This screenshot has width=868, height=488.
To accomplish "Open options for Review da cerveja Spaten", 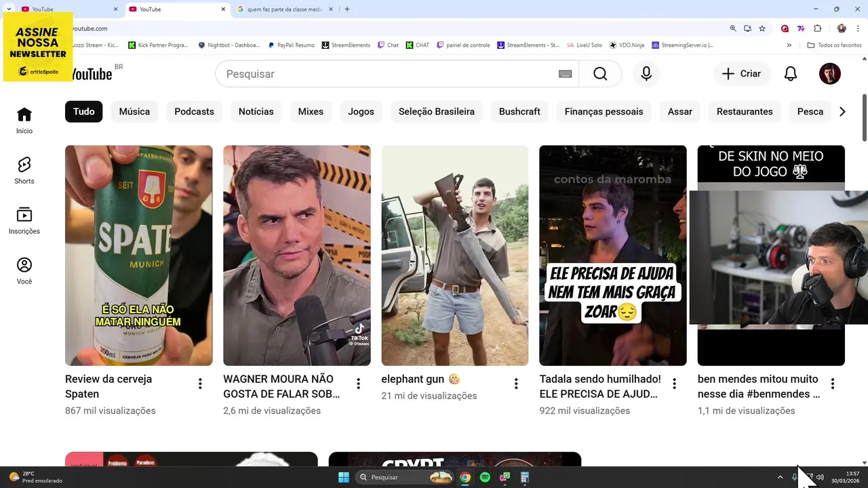I will pyautogui.click(x=200, y=384).
